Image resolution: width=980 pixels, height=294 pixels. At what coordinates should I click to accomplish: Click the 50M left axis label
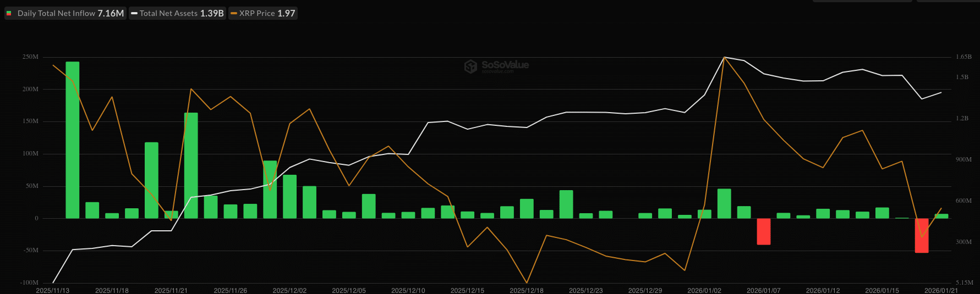32,186
